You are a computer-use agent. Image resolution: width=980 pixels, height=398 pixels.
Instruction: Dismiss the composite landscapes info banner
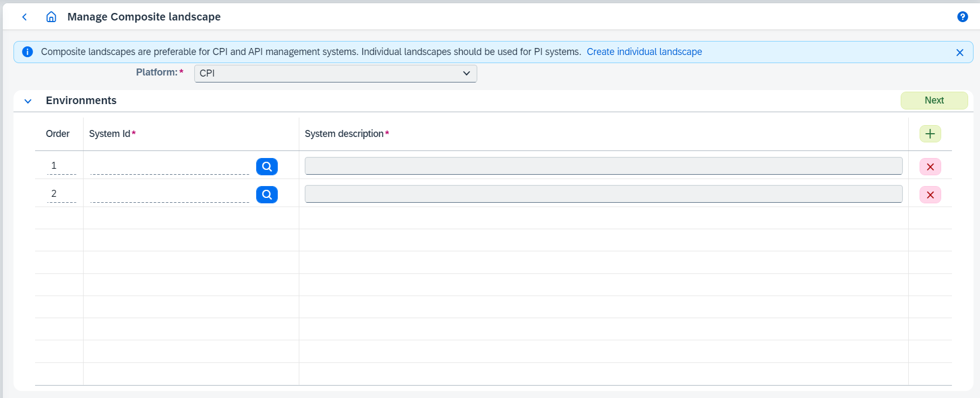click(960, 52)
